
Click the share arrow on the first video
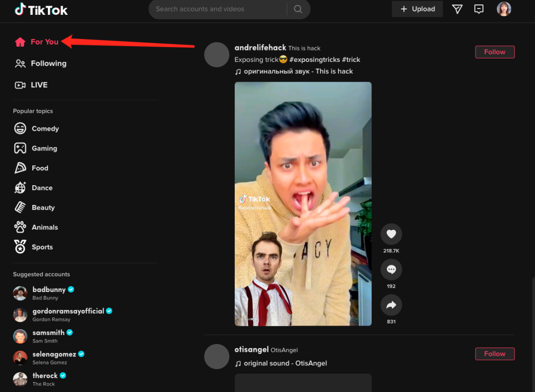pyautogui.click(x=391, y=305)
